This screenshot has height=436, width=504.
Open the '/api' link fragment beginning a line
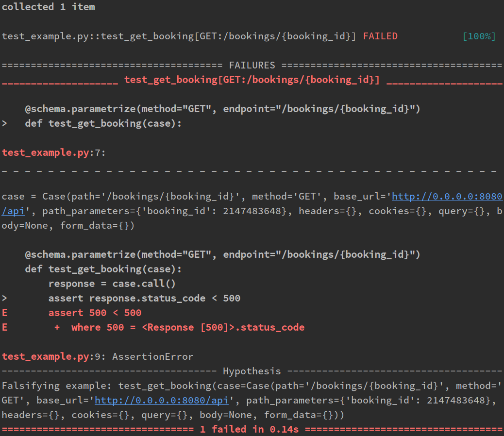click(x=13, y=211)
